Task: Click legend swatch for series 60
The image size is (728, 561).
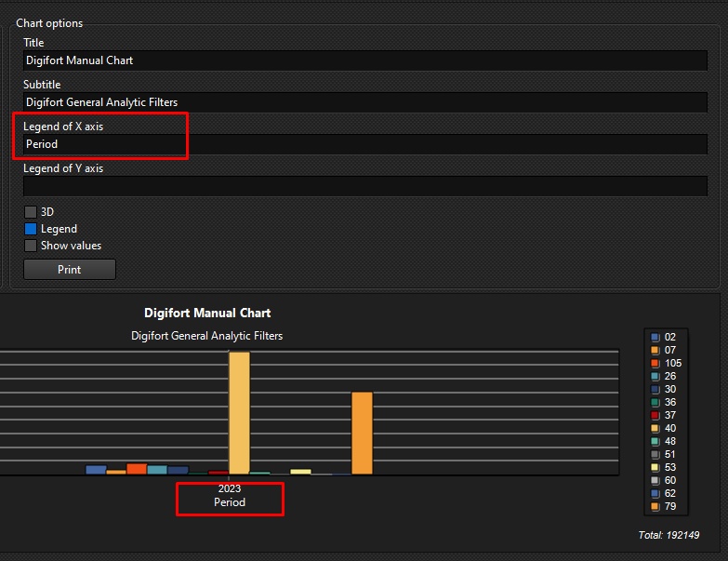Action: click(655, 480)
